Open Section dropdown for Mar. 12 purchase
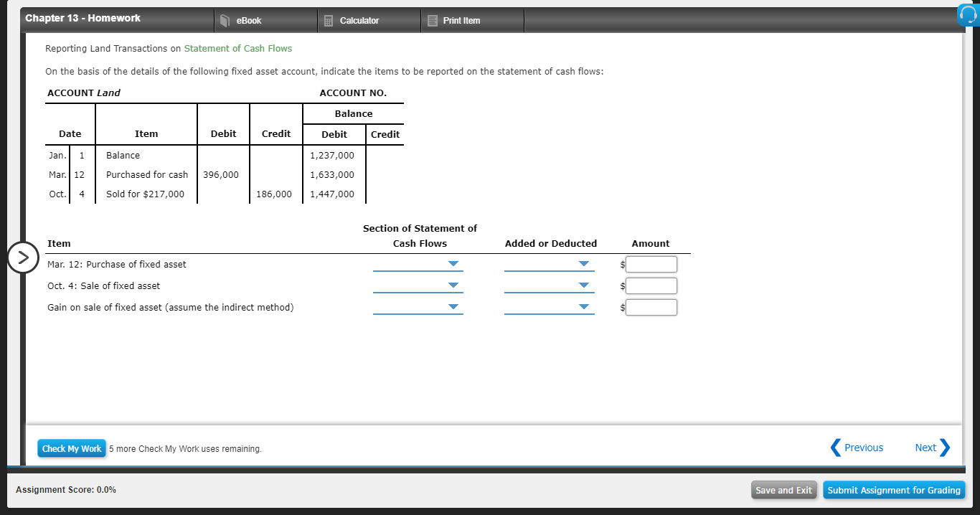980x515 pixels. (454, 264)
